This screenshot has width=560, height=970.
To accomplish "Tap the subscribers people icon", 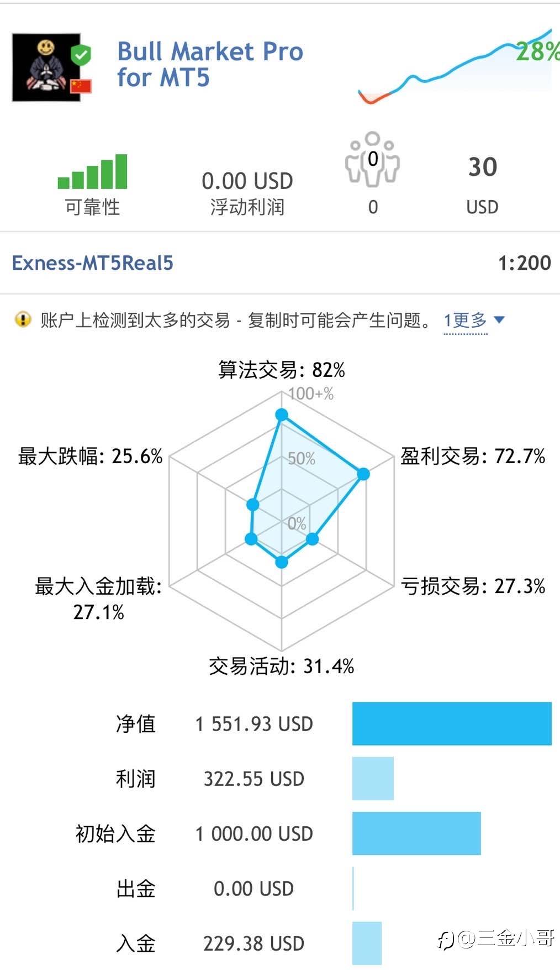I will click(x=373, y=159).
